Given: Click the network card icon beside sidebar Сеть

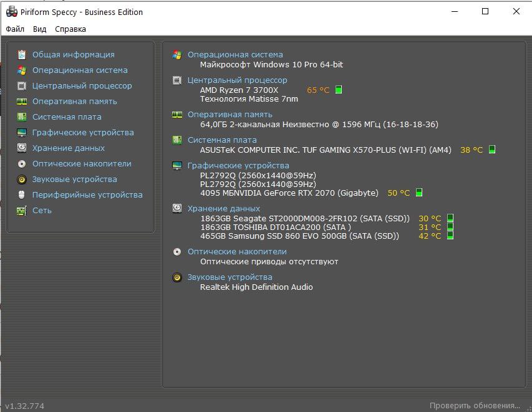Looking at the screenshot, I should [x=22, y=211].
